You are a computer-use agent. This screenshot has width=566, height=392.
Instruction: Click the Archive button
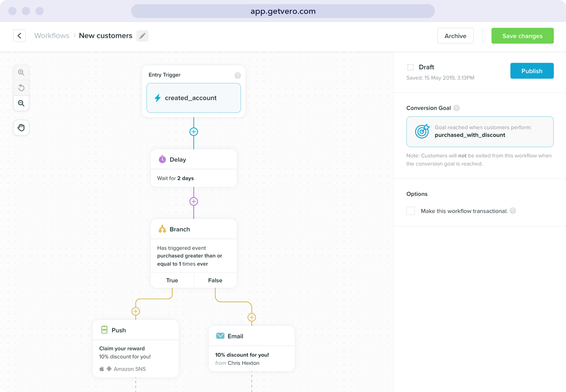click(x=455, y=36)
